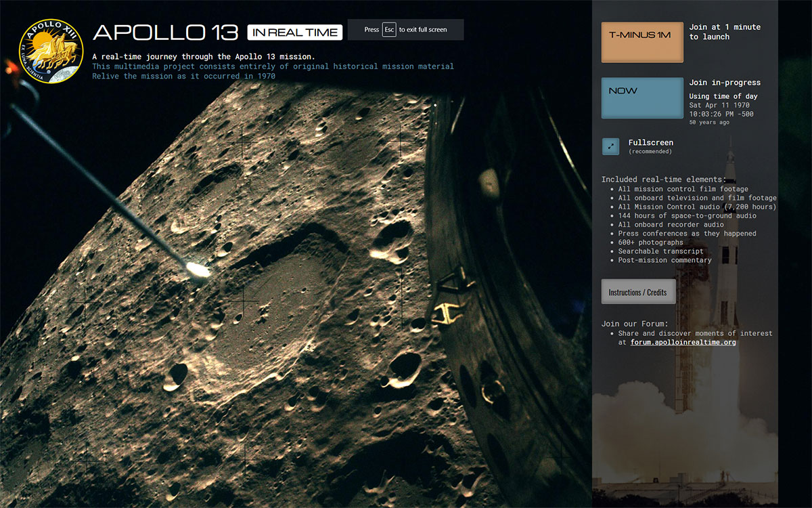Screen dimensions: 812x508
Task: Select the Fullscreen label text
Action: pyautogui.click(x=650, y=143)
